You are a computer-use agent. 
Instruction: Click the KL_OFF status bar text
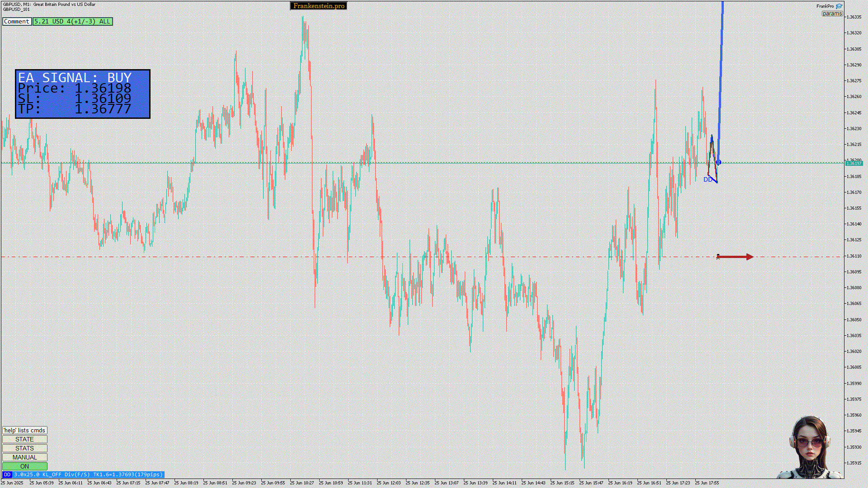[52, 474]
